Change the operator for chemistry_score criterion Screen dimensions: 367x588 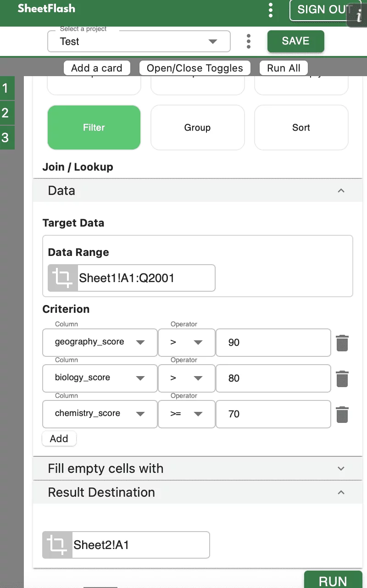point(186,414)
